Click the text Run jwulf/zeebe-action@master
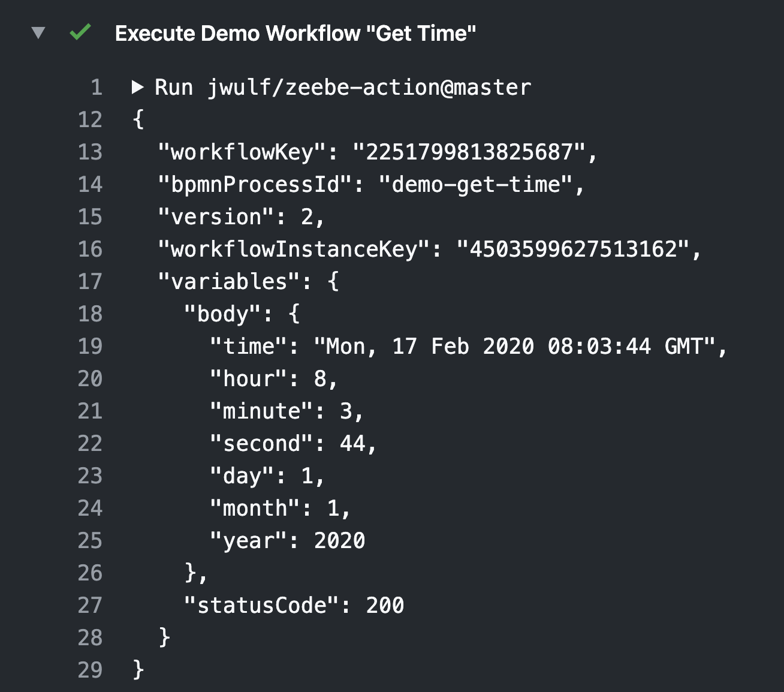Viewport: 784px width, 692px height. point(343,88)
